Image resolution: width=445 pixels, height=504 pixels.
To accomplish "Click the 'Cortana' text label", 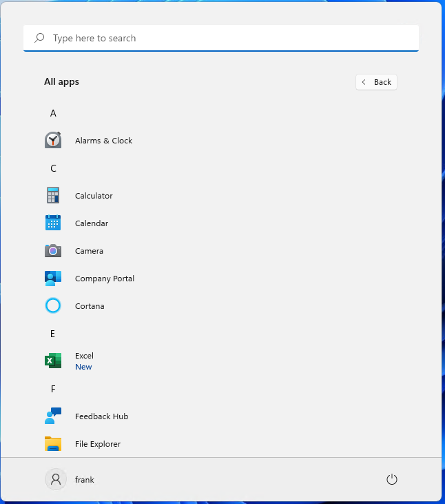I will 90,306.
